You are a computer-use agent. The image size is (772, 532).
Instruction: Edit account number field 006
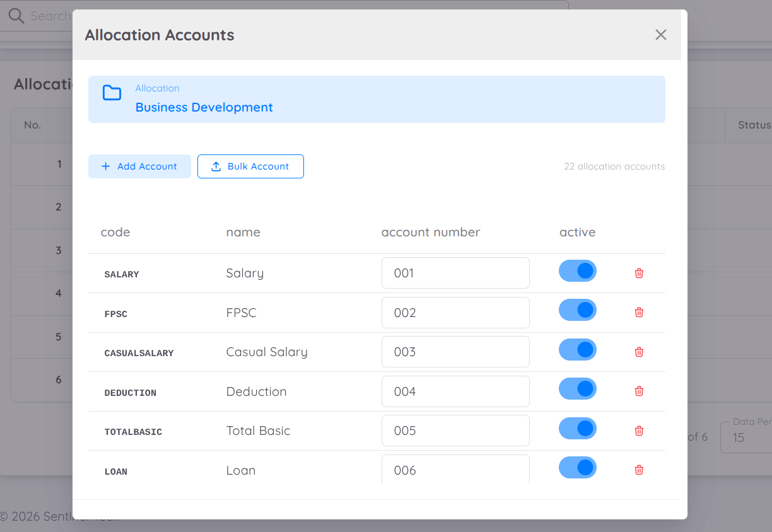point(455,469)
